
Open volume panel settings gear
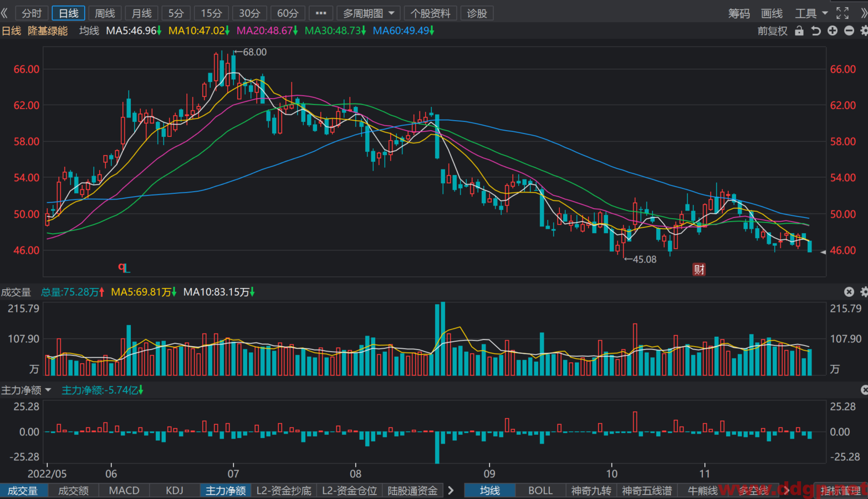tap(864, 292)
